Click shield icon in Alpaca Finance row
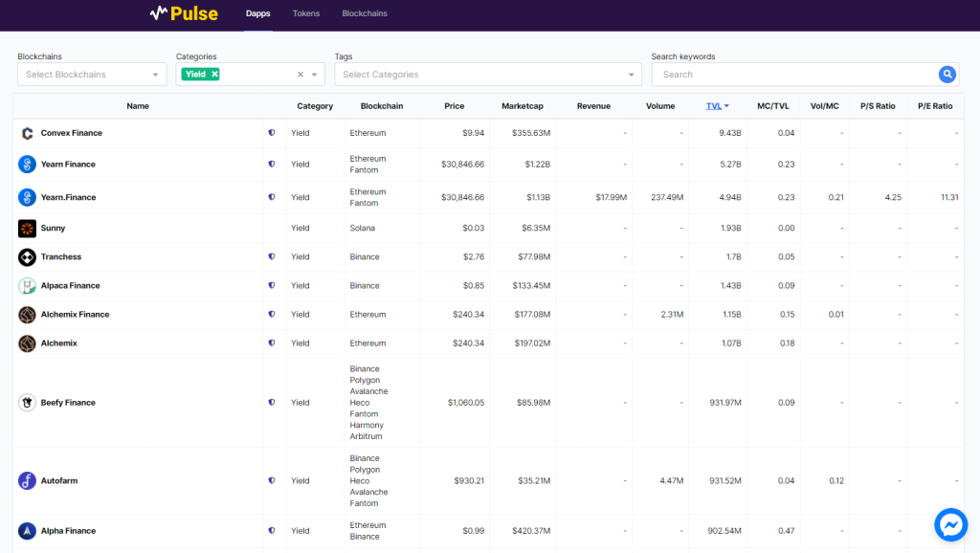The width and height of the screenshot is (980, 553). pyautogui.click(x=271, y=285)
